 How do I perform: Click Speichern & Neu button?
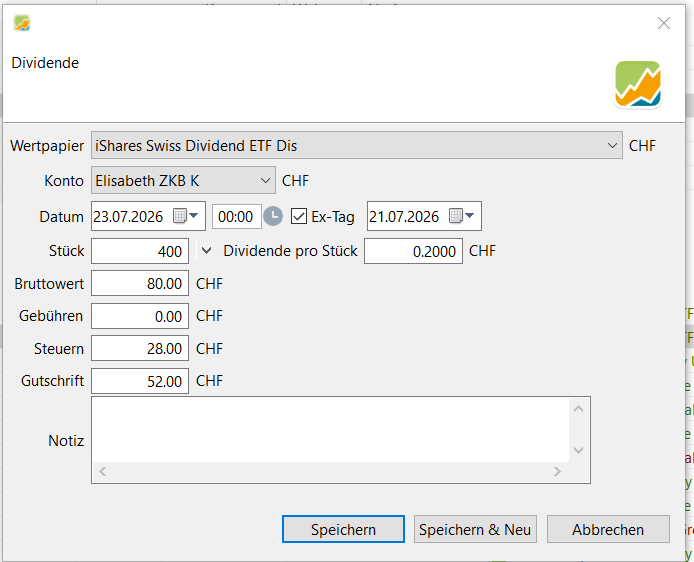[x=475, y=529]
